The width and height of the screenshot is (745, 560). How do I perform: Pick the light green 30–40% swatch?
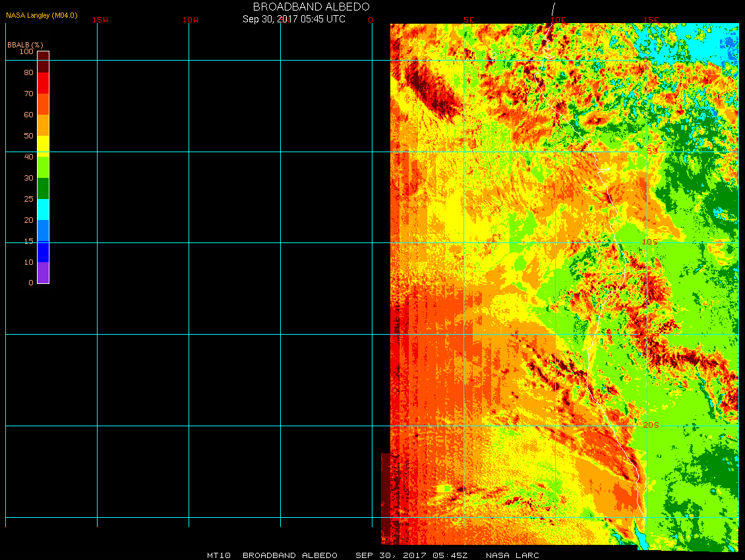pyautogui.click(x=43, y=167)
